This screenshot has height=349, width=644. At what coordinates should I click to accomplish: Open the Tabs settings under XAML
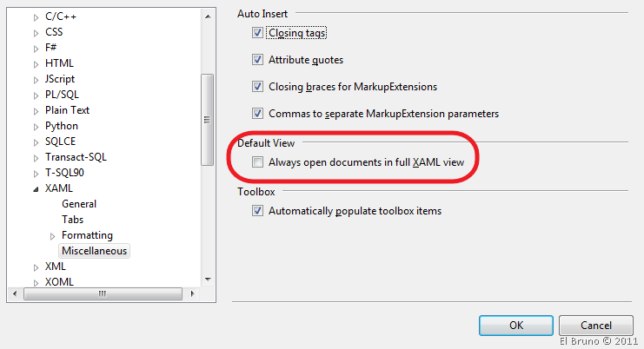click(73, 220)
